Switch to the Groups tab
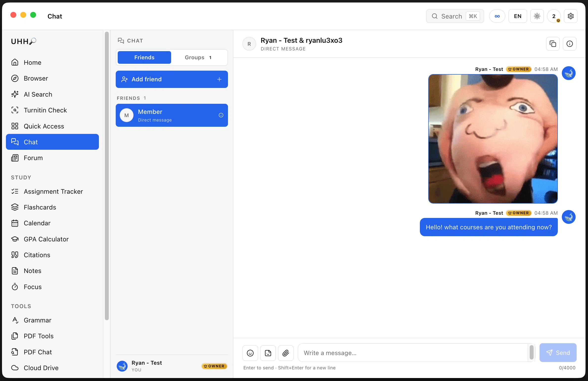The height and width of the screenshot is (381, 588). [x=199, y=57]
